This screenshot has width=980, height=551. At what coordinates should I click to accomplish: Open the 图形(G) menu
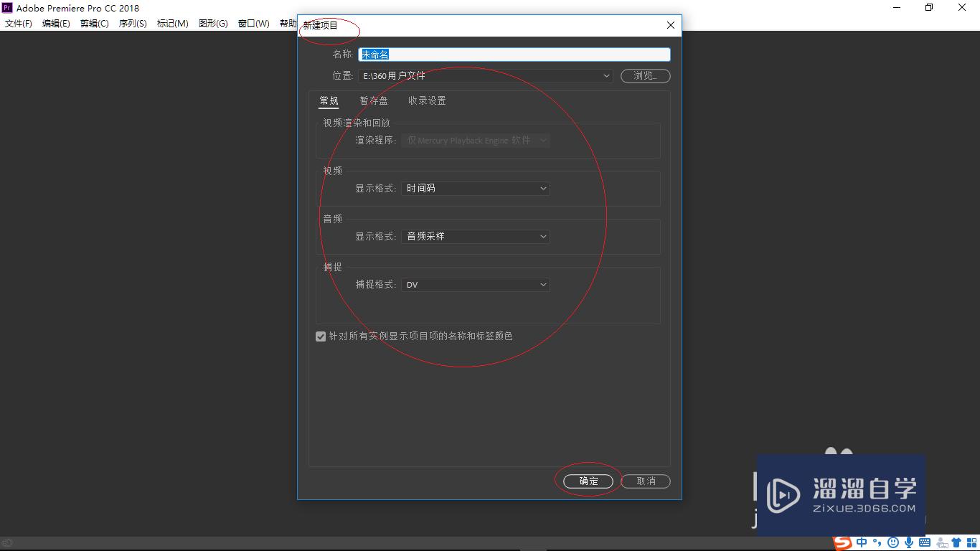point(213,24)
